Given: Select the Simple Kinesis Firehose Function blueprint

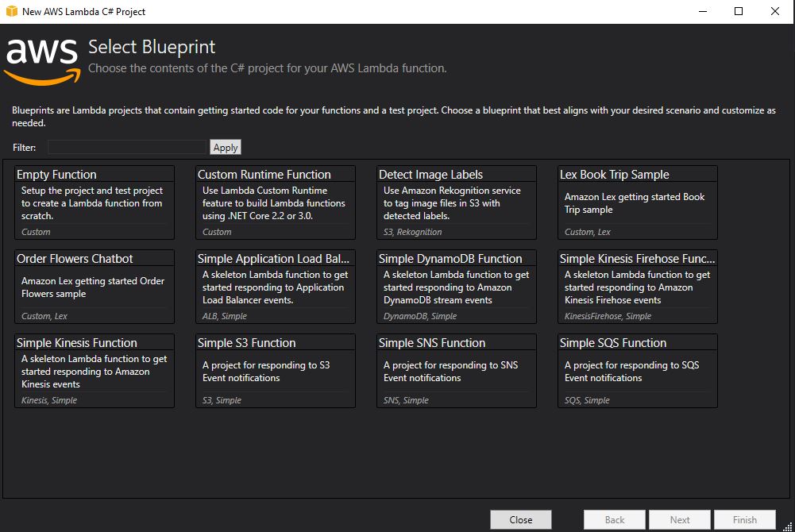Looking at the screenshot, I should [x=637, y=287].
